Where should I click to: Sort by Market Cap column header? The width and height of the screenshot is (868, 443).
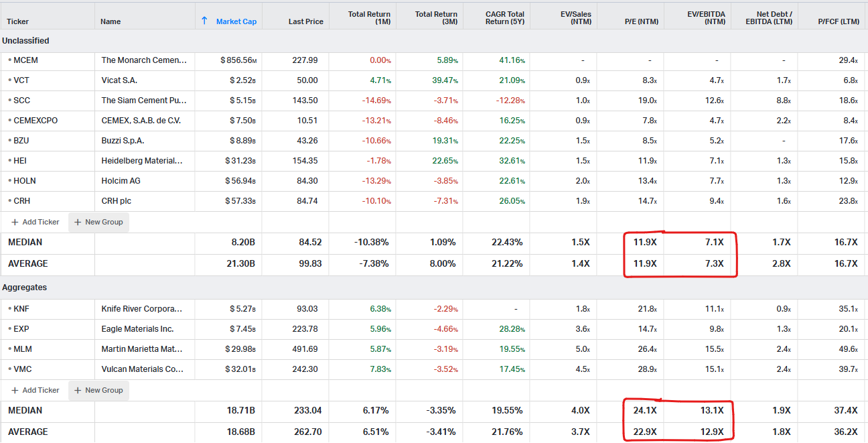pos(236,21)
